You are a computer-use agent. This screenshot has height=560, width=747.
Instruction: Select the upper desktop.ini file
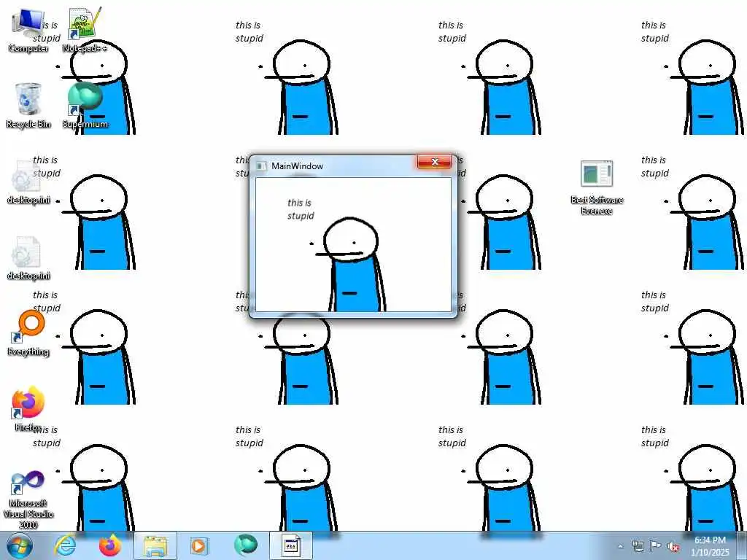tap(28, 183)
